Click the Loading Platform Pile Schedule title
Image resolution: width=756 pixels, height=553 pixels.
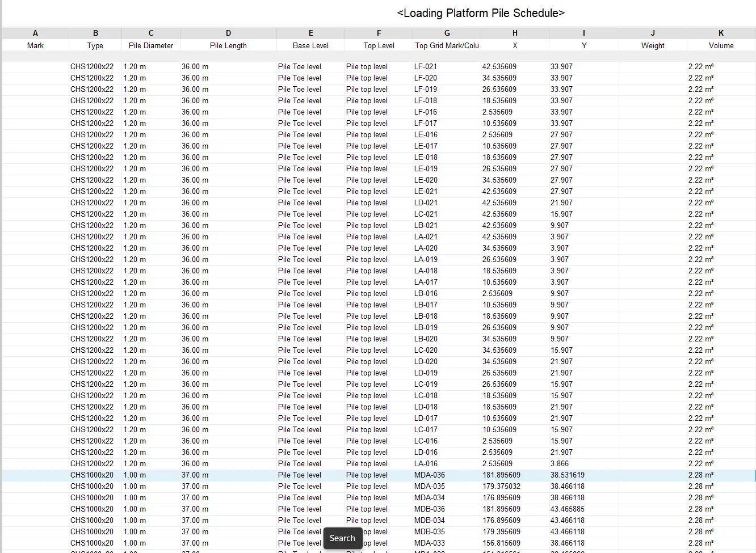point(480,13)
